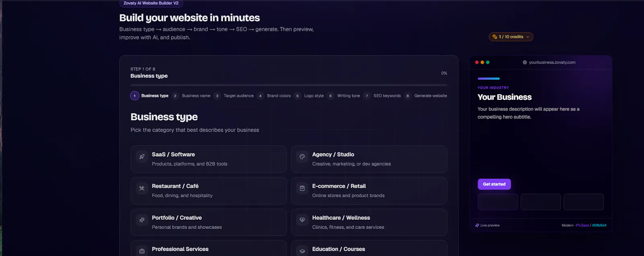Click the Zovaty AI Website Builder V2 badge
This screenshot has width=644, height=256.
(151, 3)
